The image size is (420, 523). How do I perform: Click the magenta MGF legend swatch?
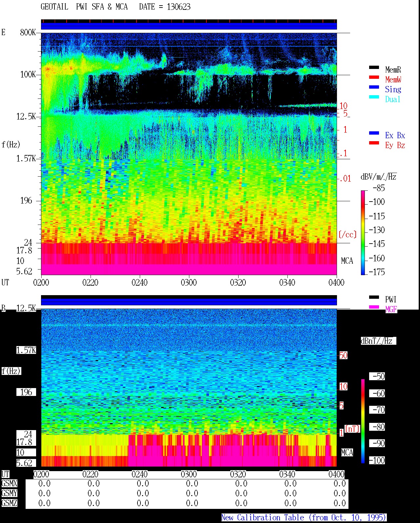[374, 307]
